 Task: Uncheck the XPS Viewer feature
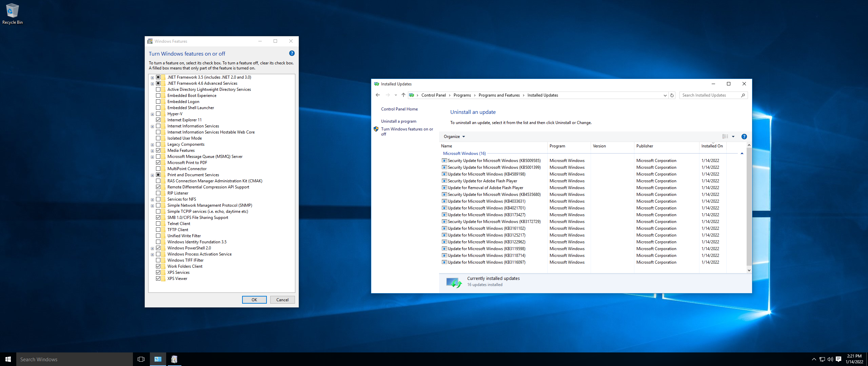pyautogui.click(x=158, y=279)
